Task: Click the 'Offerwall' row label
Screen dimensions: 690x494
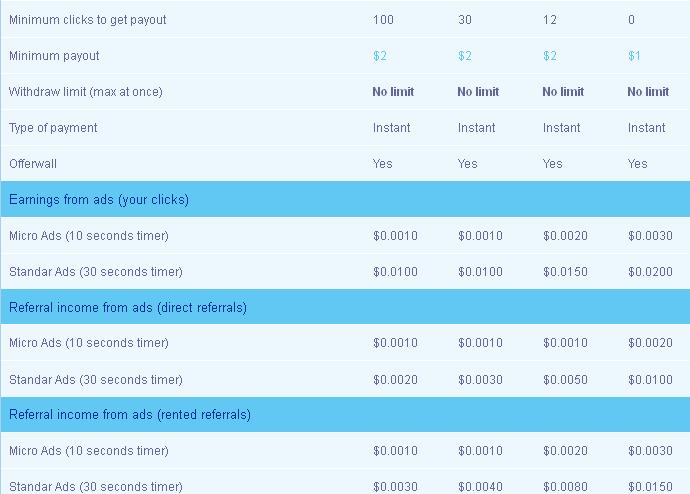Action: [x=33, y=164]
